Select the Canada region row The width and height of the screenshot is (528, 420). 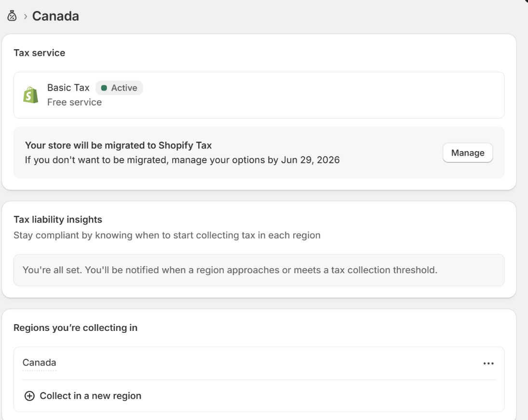click(x=259, y=363)
